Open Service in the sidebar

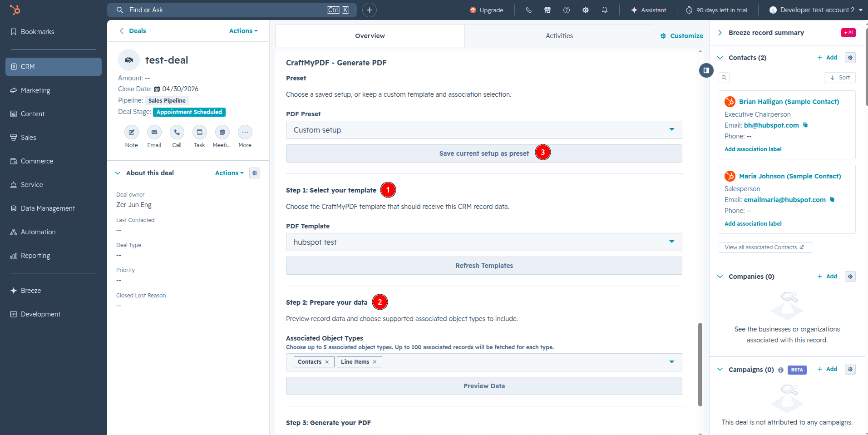(x=54, y=185)
